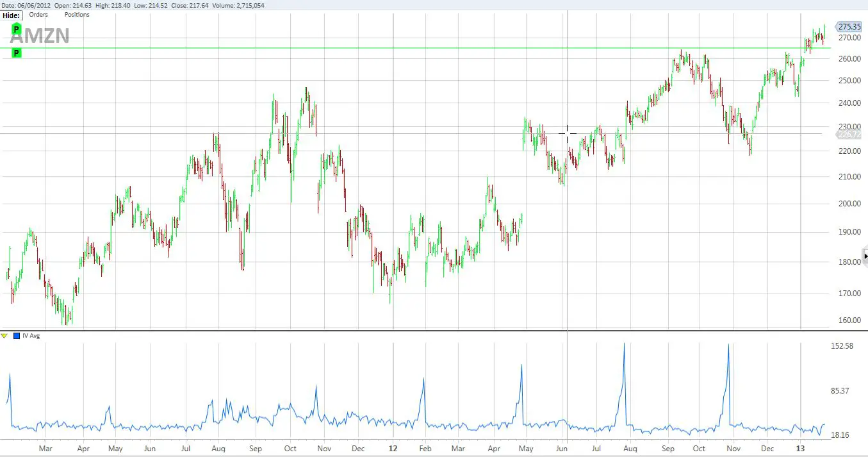Click the 226.72 crosshair price tag
868x457 pixels.
pyautogui.click(x=849, y=135)
